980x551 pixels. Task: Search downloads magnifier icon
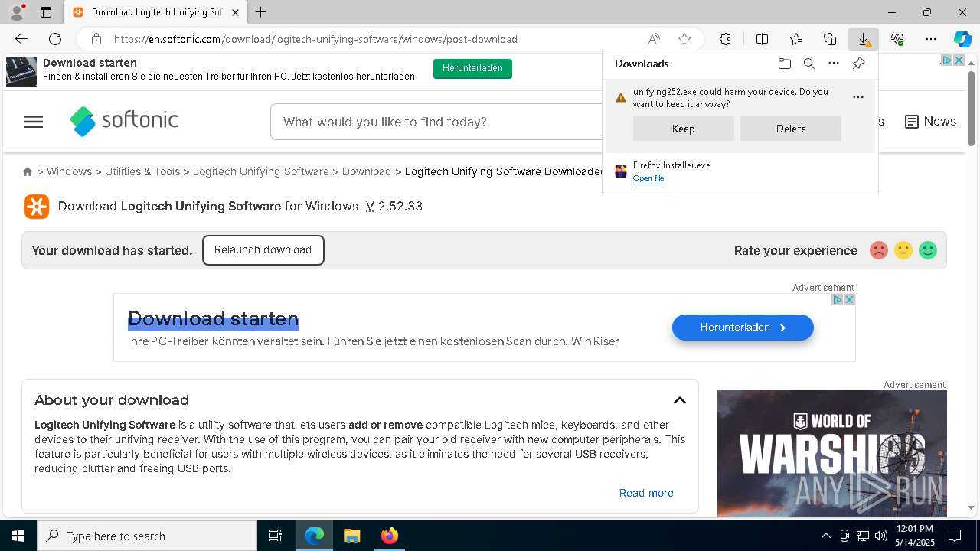(809, 64)
